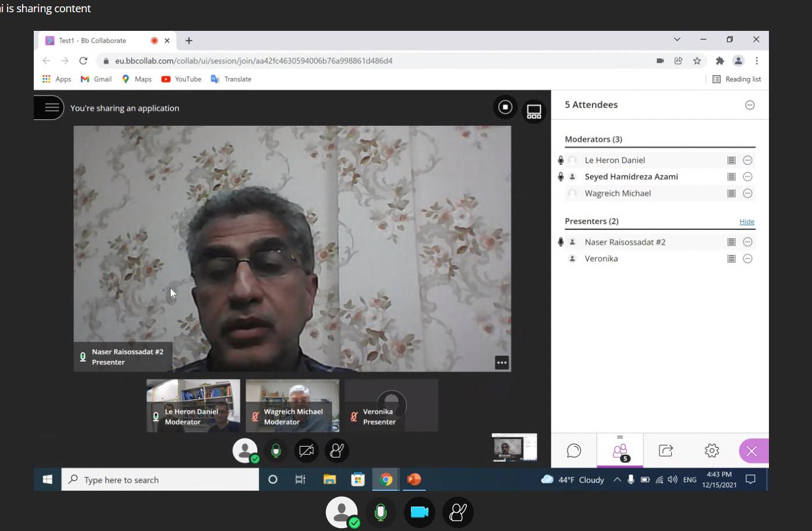This screenshot has width=812, height=531.
Task: Open video options on Naser's feed
Action: [x=502, y=362]
